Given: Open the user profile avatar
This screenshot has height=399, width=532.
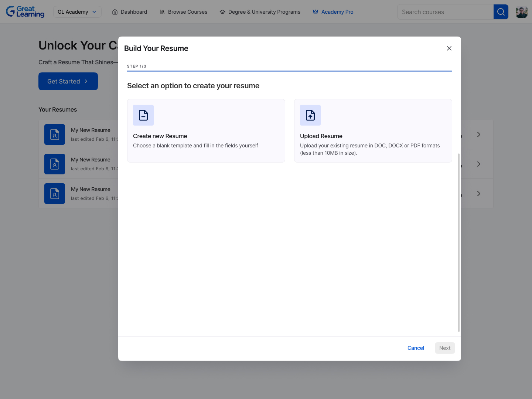Looking at the screenshot, I should pyautogui.click(x=521, y=12).
